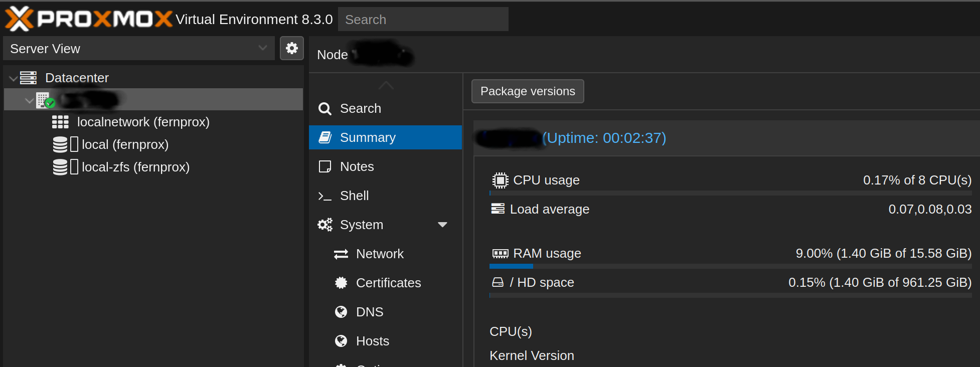Click the magnifier icon beside Search
This screenshot has height=367, width=980.
(x=325, y=109)
